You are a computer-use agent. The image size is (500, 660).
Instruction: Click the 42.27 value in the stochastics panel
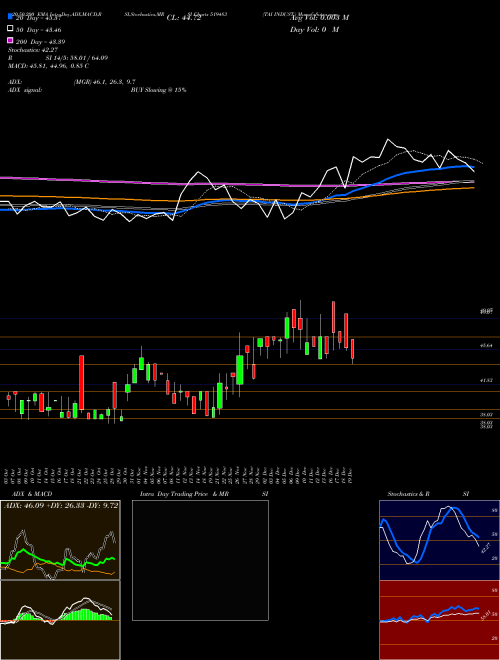(486, 548)
